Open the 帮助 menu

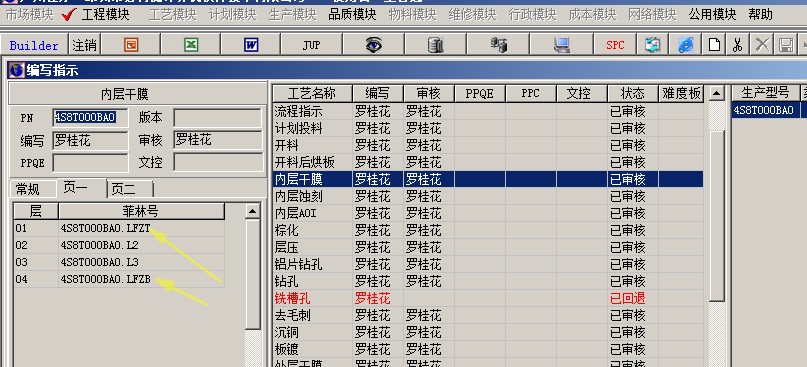pos(760,15)
